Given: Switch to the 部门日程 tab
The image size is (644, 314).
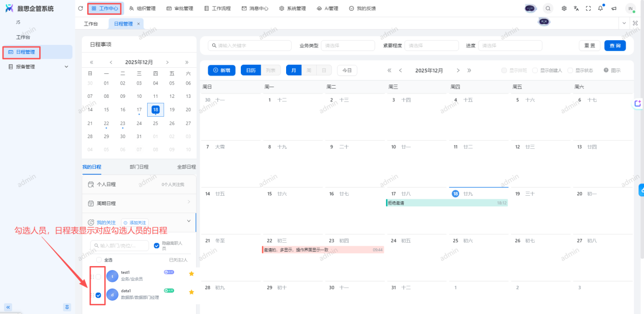Looking at the screenshot, I should click(139, 167).
